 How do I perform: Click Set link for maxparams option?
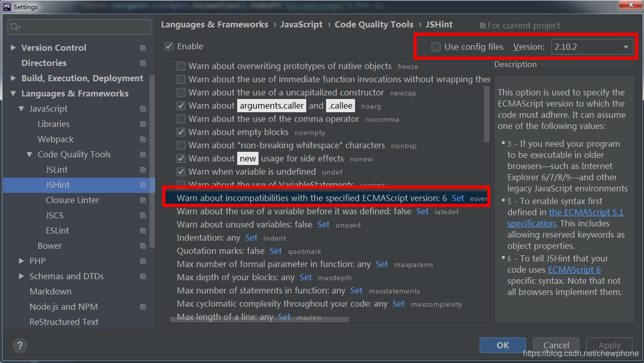pos(382,264)
